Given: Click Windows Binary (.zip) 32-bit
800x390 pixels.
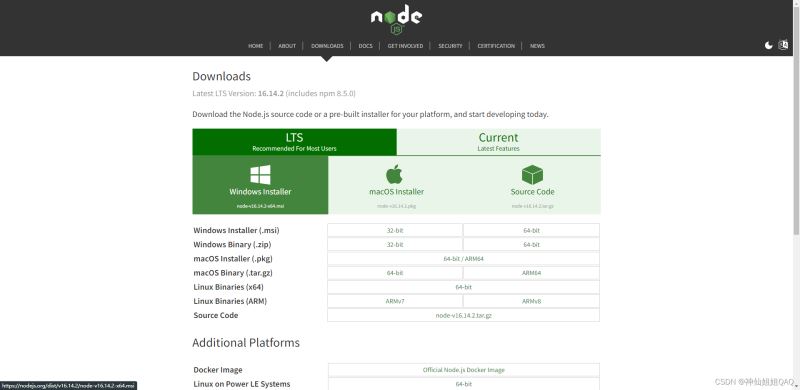Looking at the screenshot, I should pos(395,245).
